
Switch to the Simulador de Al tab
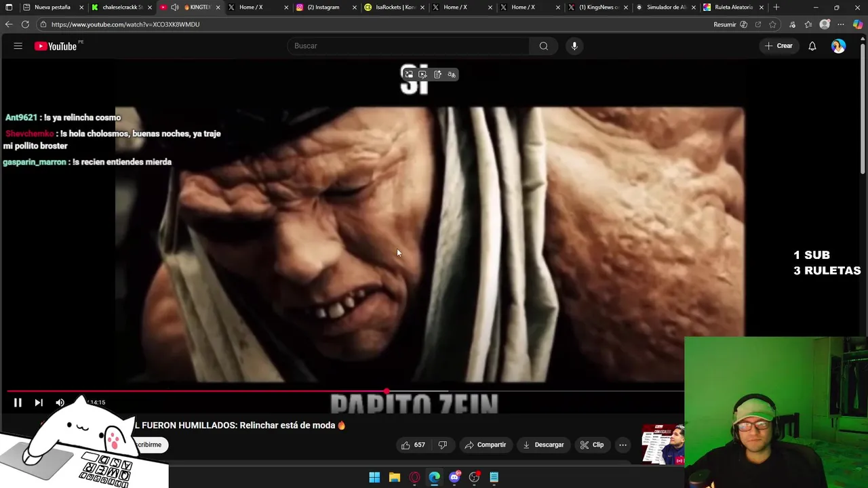point(666,7)
